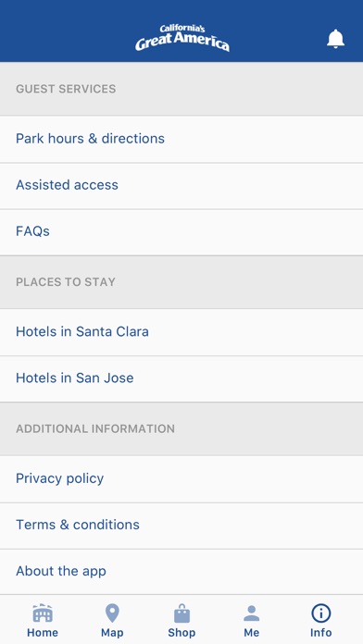This screenshot has height=644, width=363.
Task: Browse Hotels in Santa Clara
Action: (181, 332)
